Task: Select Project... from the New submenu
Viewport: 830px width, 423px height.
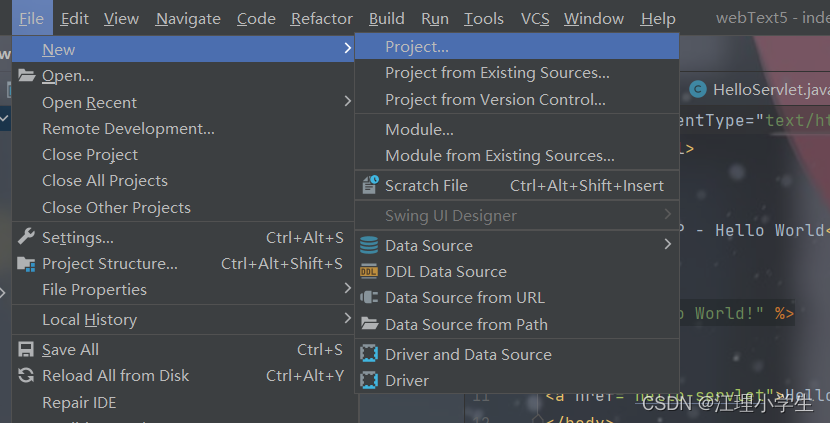Action: coord(417,46)
